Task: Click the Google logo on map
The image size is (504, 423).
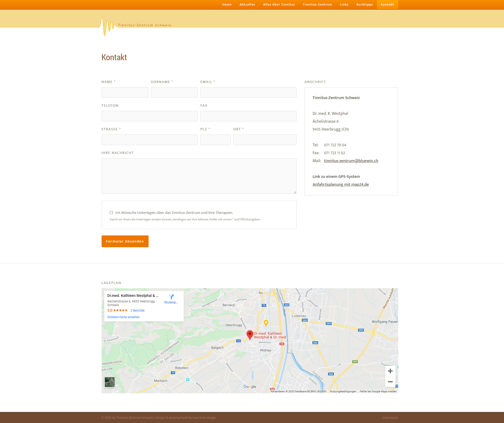Action: [250, 386]
